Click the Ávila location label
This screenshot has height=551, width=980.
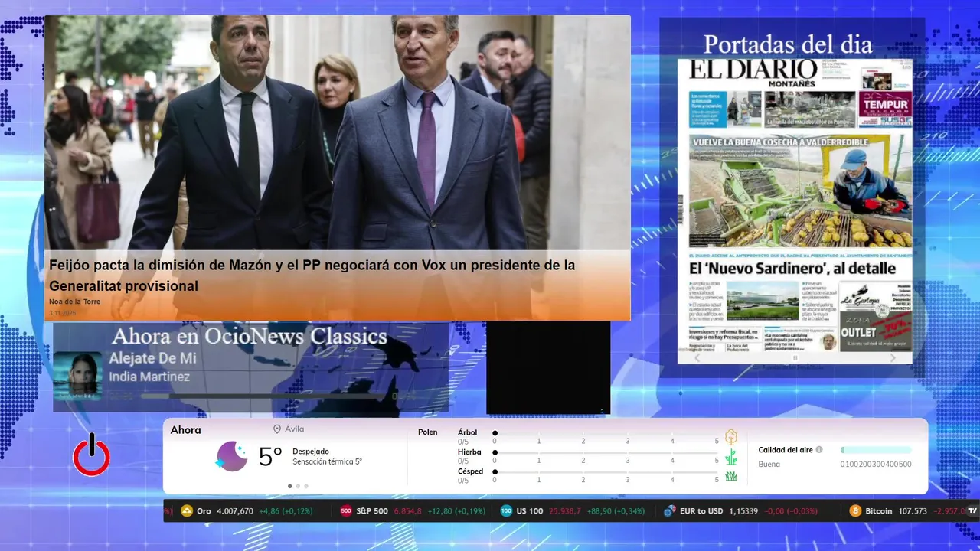tap(295, 429)
